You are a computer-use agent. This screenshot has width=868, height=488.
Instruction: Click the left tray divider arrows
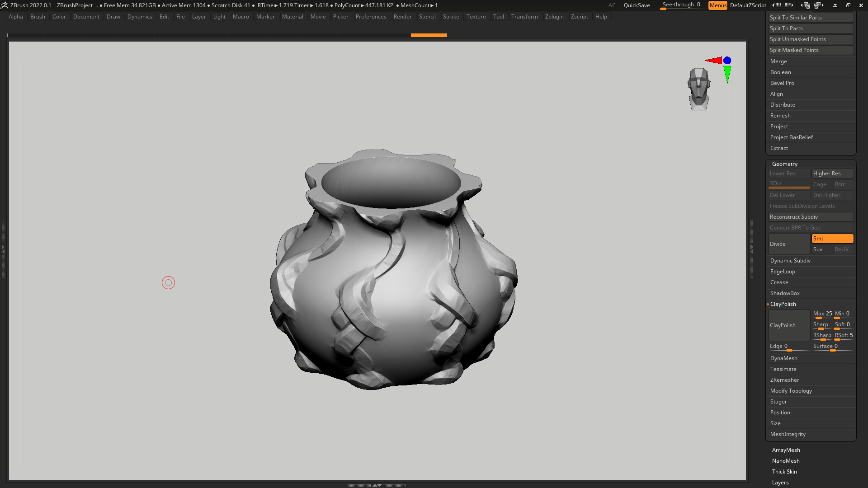[3, 249]
